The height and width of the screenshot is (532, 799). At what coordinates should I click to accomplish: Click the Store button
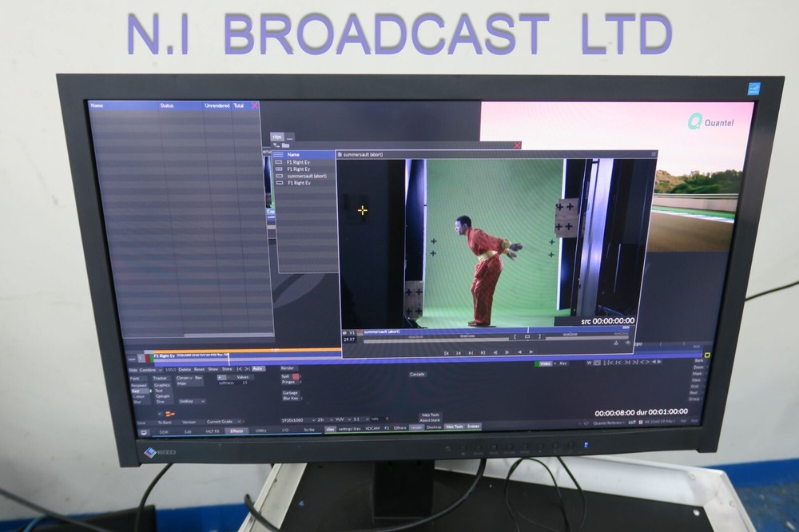[227, 369]
